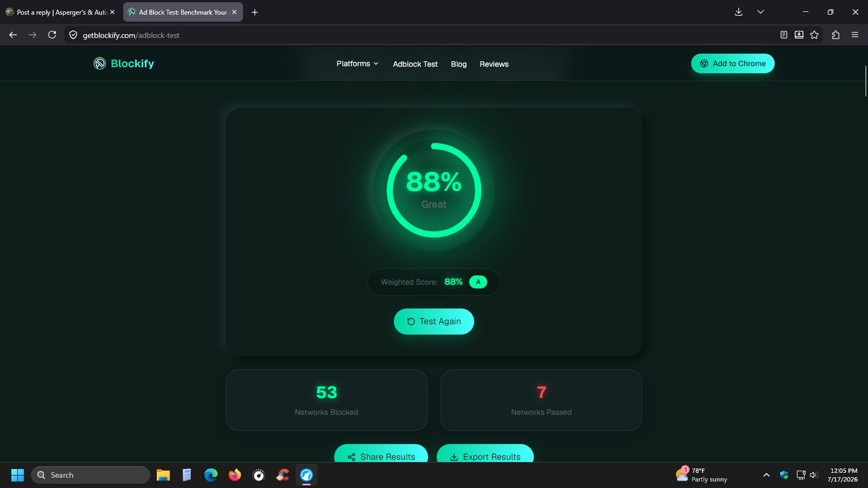Click the Weighted Score 88% value
The width and height of the screenshot is (868, 488).
[x=454, y=282]
